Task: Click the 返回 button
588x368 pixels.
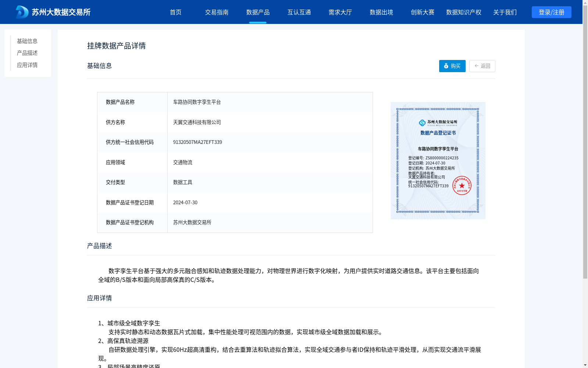Action: [x=482, y=66]
